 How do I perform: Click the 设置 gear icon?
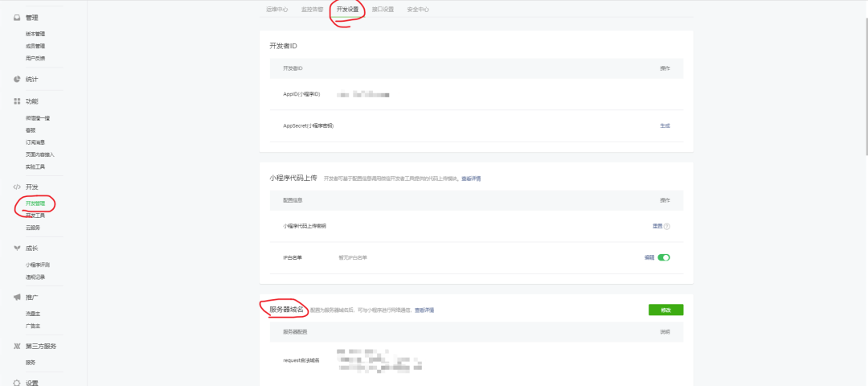pyautogui.click(x=17, y=383)
